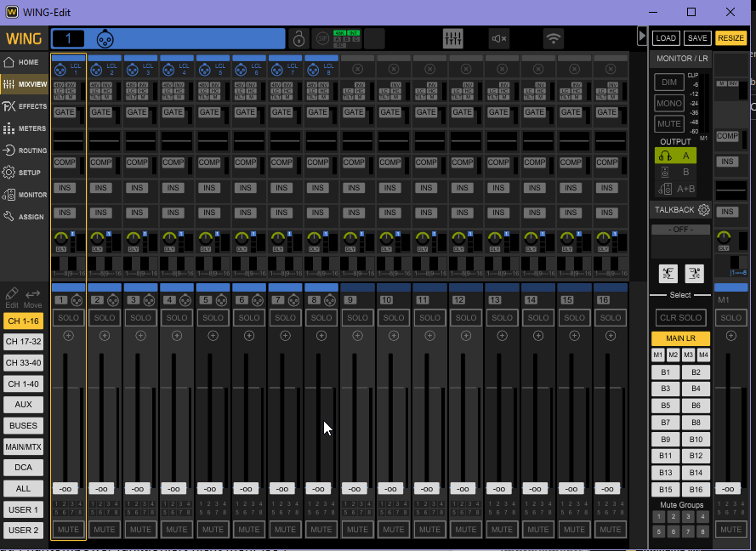Screen dimensions: 756x551
Task: Click channel 8 XLR icon in fader strip
Action: pos(330,301)
